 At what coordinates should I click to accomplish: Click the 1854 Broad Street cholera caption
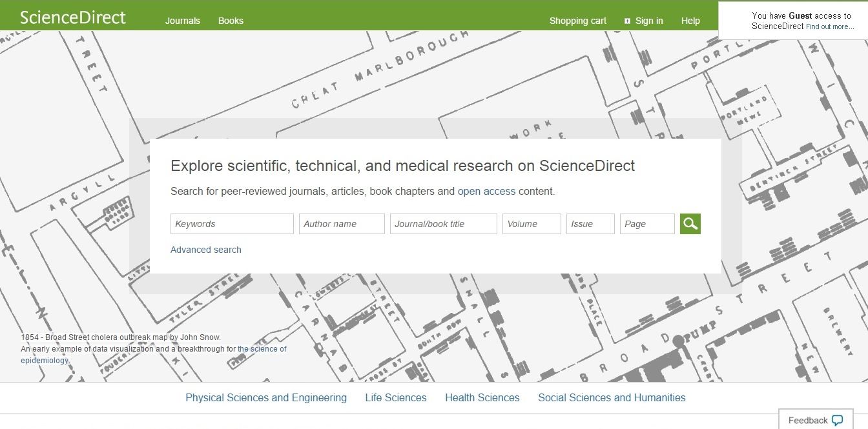click(121, 337)
